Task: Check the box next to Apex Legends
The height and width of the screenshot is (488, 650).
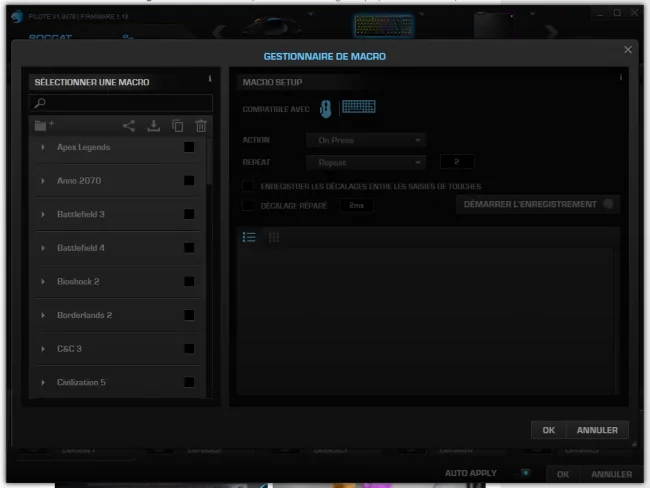Action: coord(189,147)
